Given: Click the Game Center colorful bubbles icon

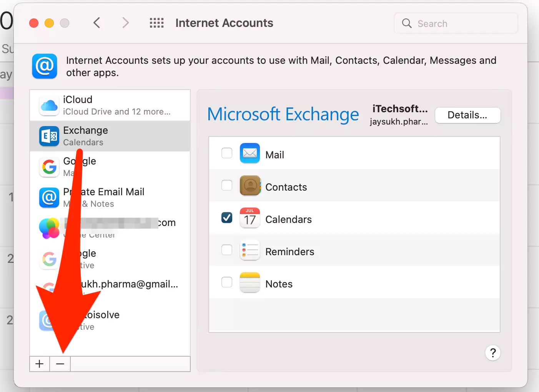Looking at the screenshot, I should (x=49, y=228).
